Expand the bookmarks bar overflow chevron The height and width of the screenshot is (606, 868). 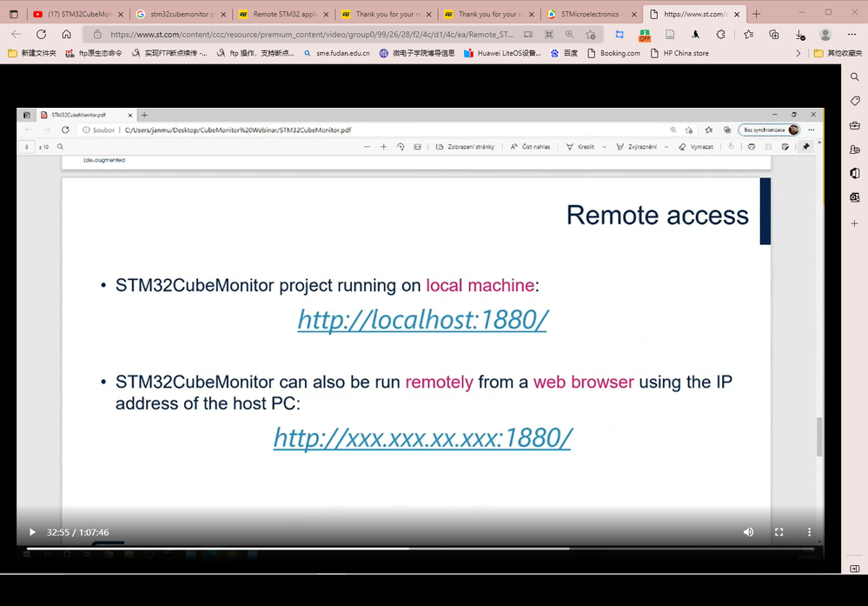(x=798, y=53)
